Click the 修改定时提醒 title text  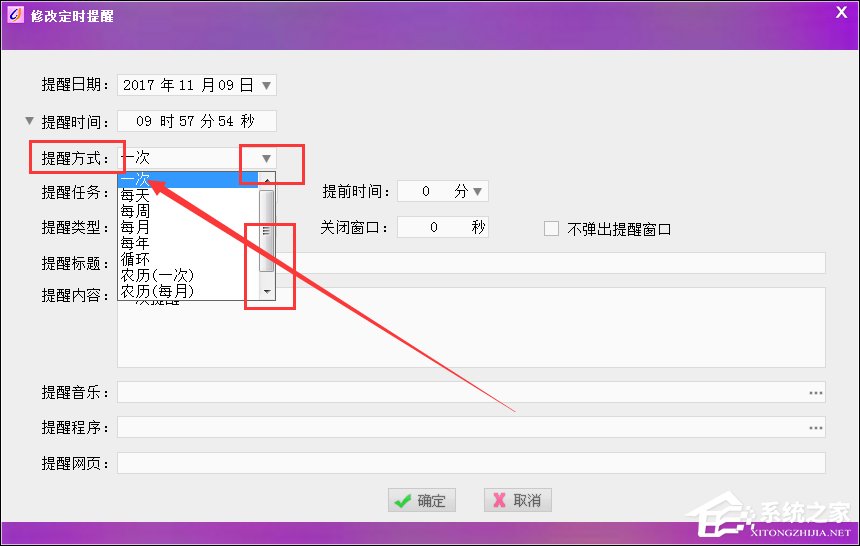pos(72,16)
